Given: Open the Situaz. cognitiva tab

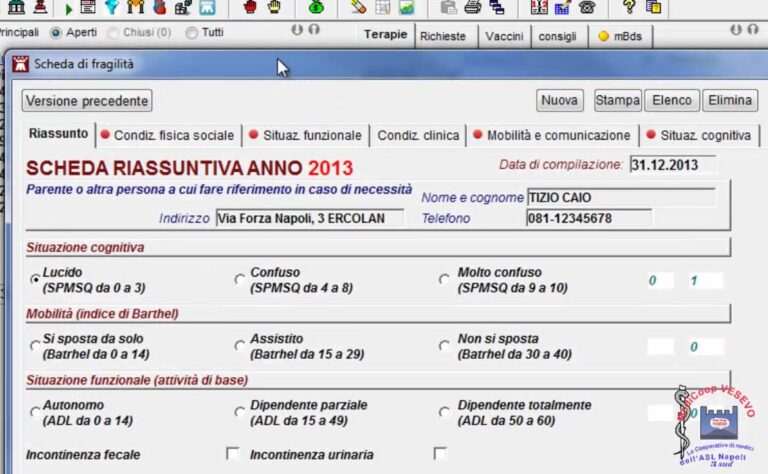Looking at the screenshot, I should point(699,136).
